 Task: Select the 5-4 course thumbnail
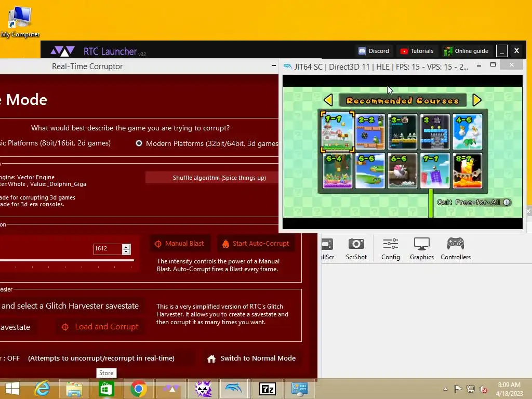click(x=338, y=170)
